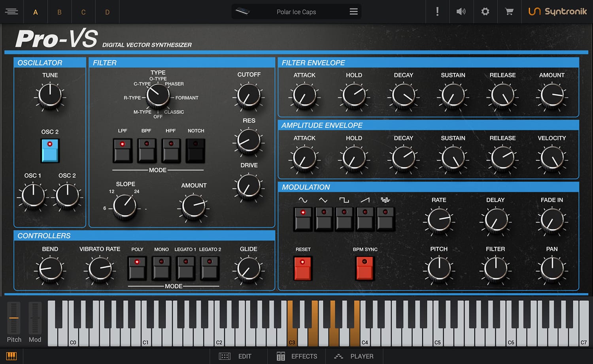Select the sawtooth LFO waveform button
Viewport: 593px width, 364px height.
365,219
